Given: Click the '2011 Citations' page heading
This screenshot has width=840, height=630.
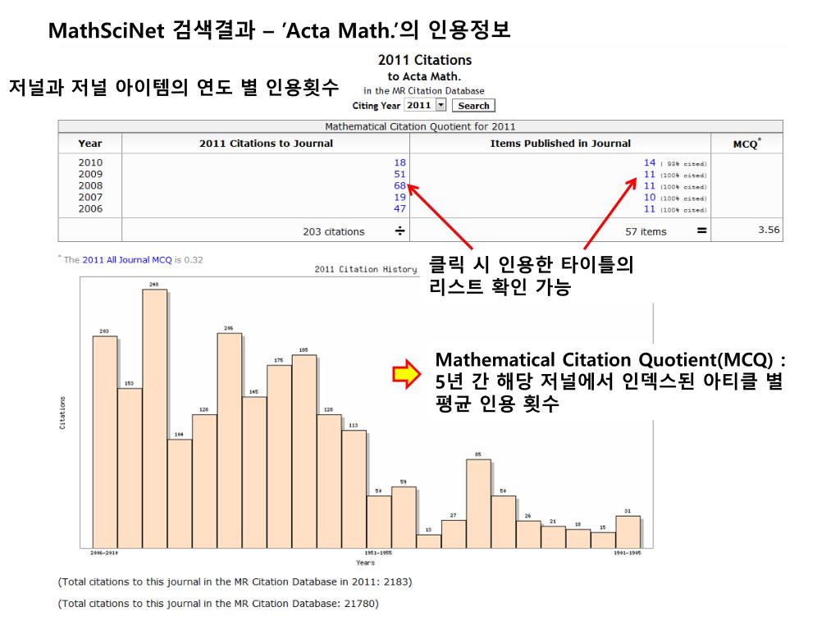Looking at the screenshot, I should coord(424,59).
